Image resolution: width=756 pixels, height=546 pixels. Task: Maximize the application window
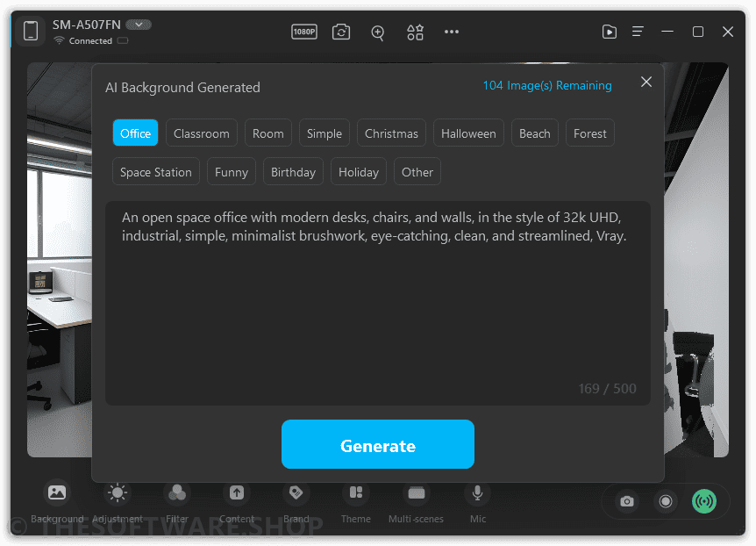697,32
